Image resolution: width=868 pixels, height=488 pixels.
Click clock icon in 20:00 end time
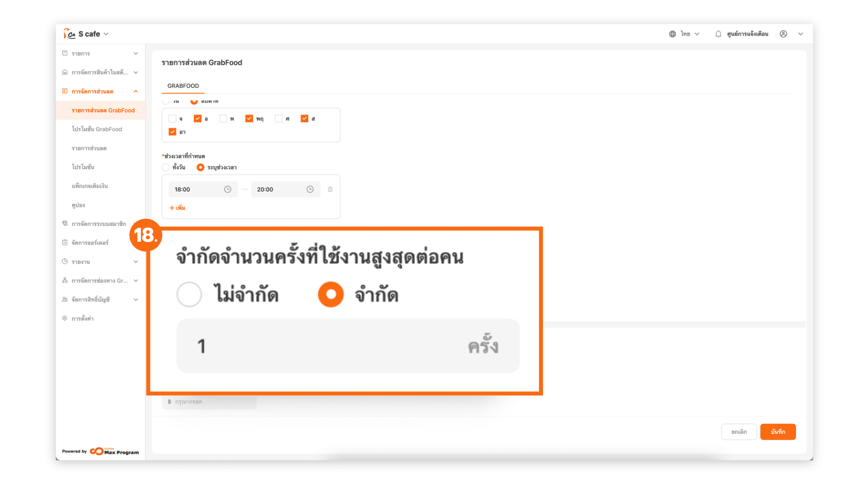coord(310,189)
